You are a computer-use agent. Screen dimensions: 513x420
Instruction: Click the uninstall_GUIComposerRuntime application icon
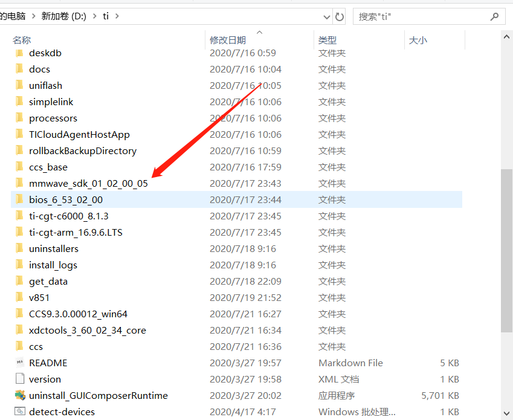click(20, 395)
